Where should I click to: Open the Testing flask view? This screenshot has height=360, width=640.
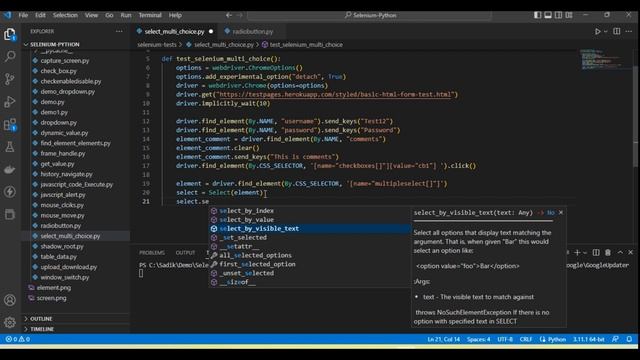[10, 147]
